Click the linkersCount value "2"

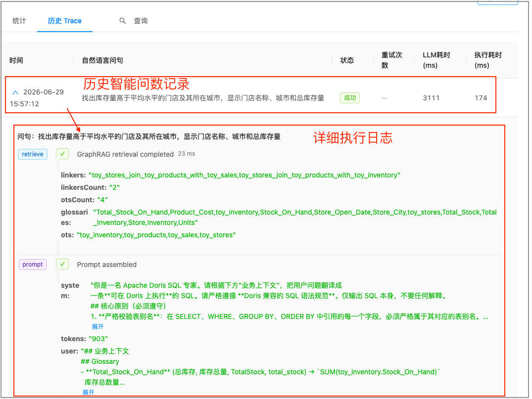point(114,187)
